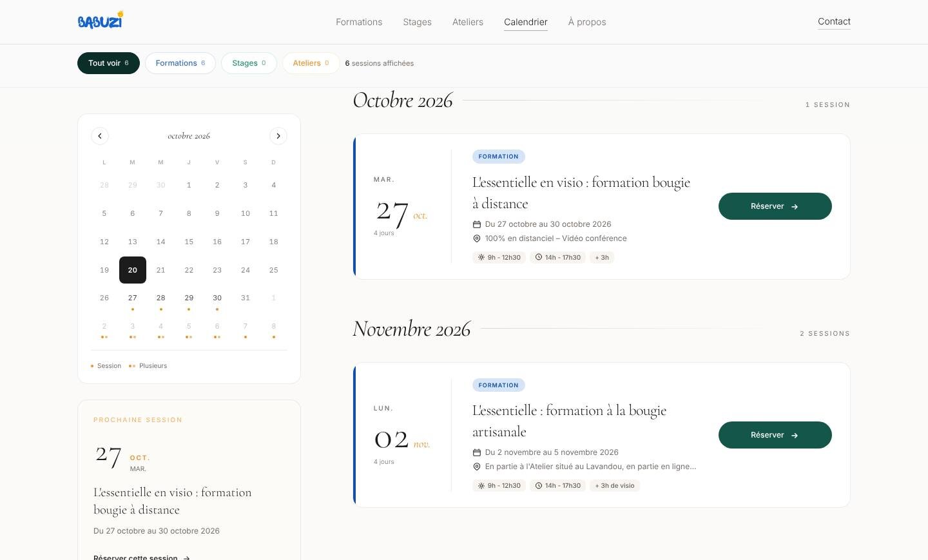Image resolution: width=928 pixels, height=560 pixels.
Task: Click the Plusieurs legend entry
Action: coord(148,366)
